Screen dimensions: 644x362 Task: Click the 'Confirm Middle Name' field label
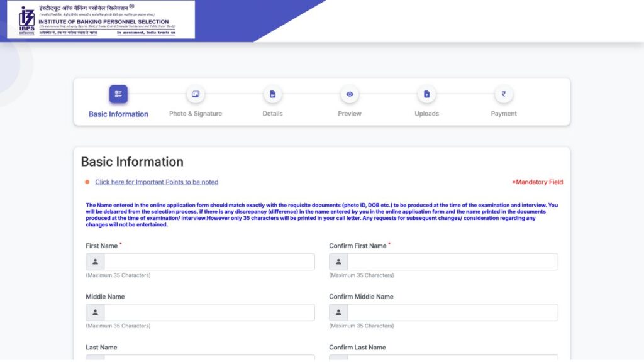pos(361,297)
